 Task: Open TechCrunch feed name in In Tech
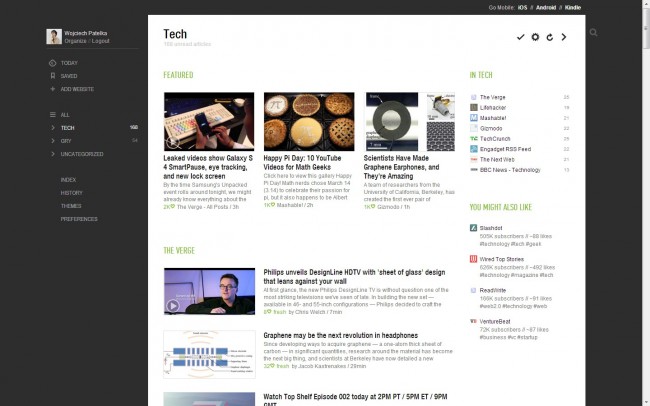495,139
